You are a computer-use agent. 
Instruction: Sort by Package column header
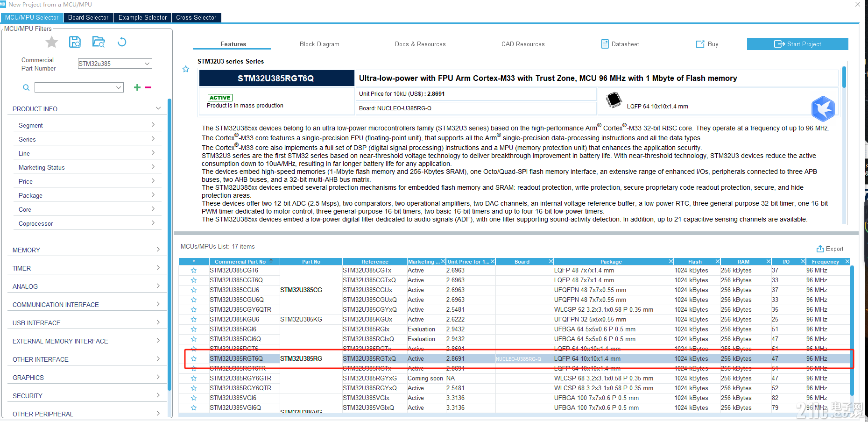click(x=611, y=262)
